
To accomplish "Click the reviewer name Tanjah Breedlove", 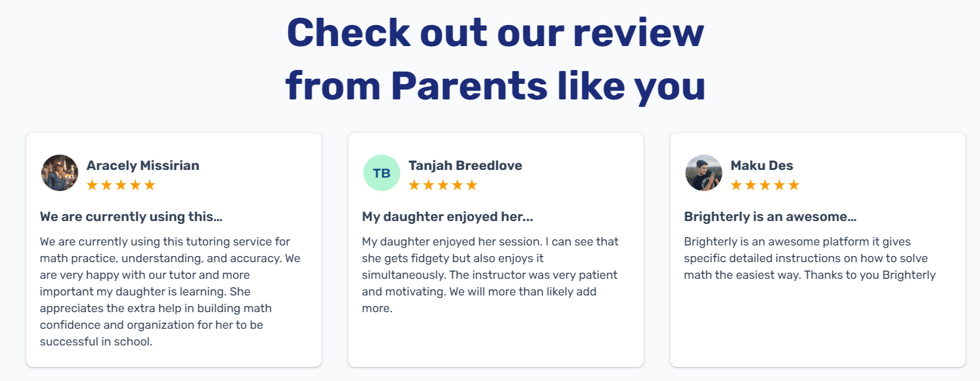I will pos(465,166).
